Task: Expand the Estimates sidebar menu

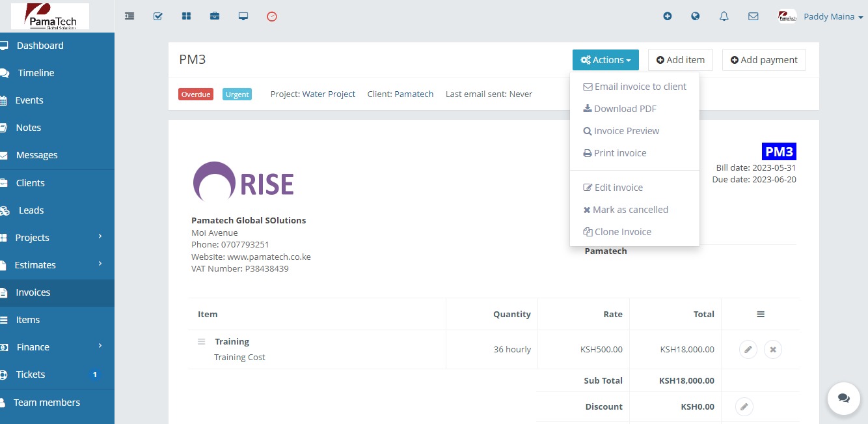Action: pos(57,265)
